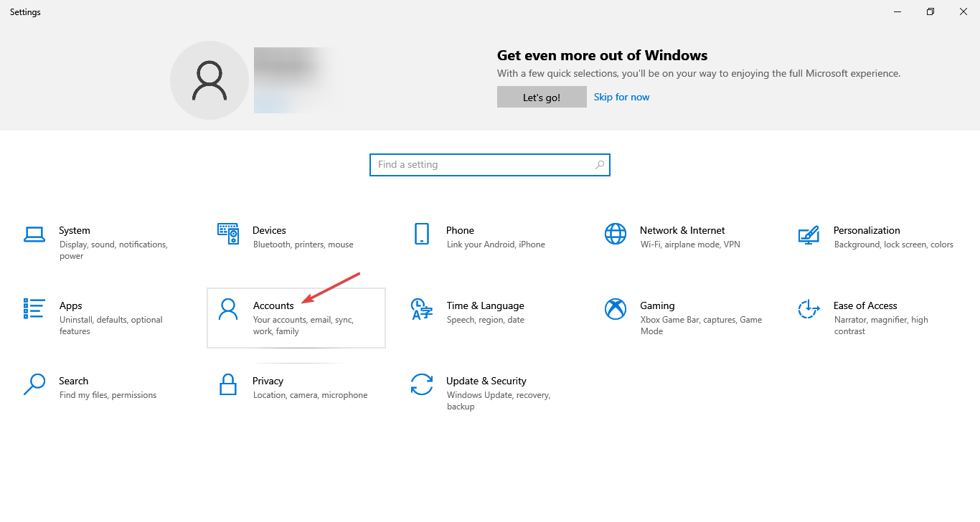Open the Gaming Xbox icon
Screen dimensions: 980x522
click(x=616, y=309)
